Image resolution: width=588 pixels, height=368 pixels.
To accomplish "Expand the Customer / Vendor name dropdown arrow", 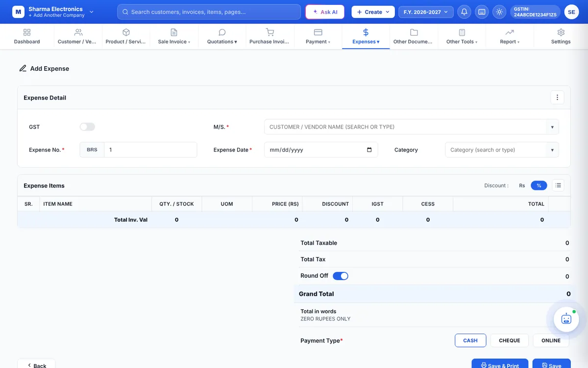I will [552, 127].
